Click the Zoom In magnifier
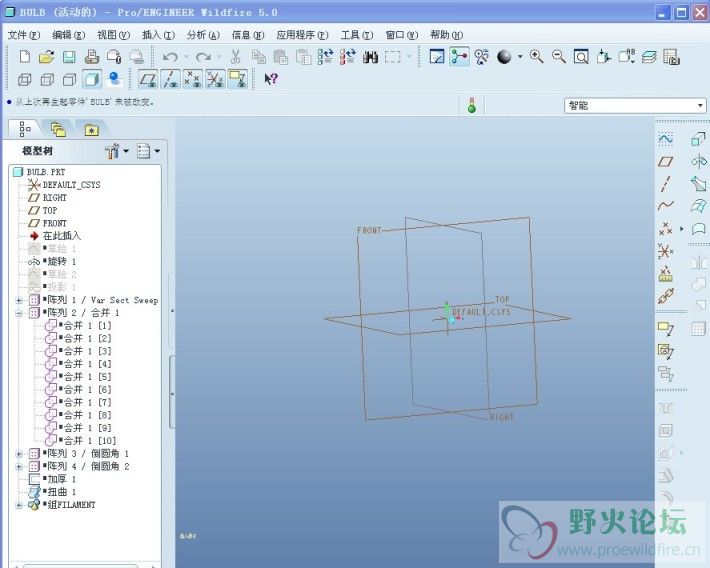This screenshot has width=710, height=568. (537, 57)
